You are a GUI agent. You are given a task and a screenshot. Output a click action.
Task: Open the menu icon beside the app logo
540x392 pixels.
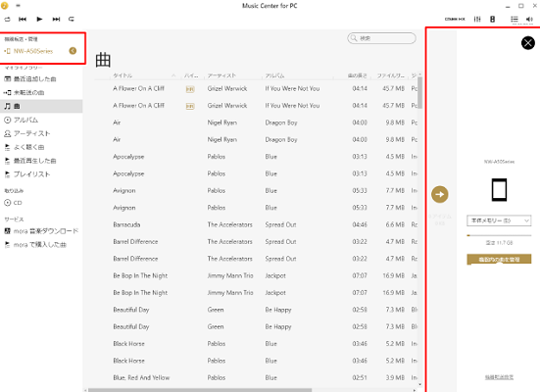pyautogui.click(x=18, y=6)
